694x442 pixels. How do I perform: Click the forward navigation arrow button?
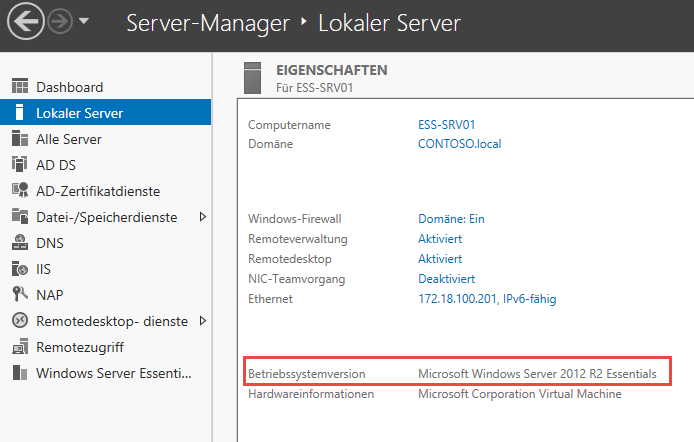(x=60, y=21)
